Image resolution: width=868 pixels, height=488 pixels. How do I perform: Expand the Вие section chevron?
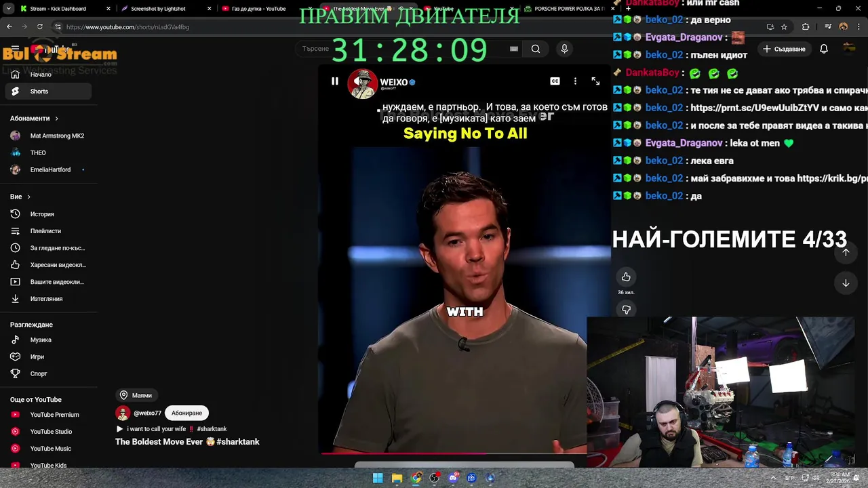click(28, 197)
